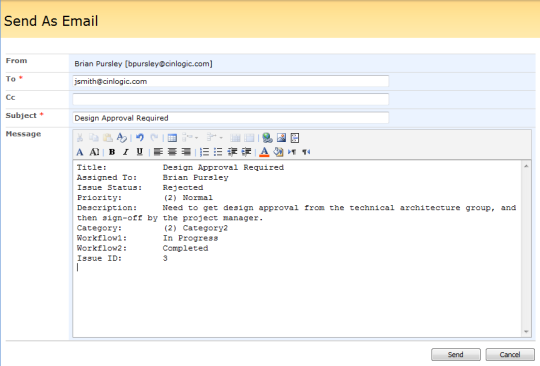
Task: Click the Cut icon in editor toolbar
Action: point(80,138)
